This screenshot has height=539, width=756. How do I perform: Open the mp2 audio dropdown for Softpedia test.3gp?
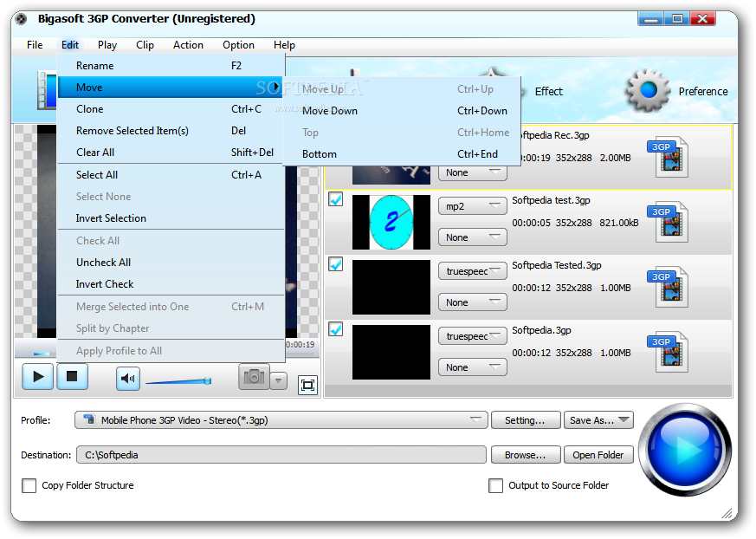click(473, 206)
